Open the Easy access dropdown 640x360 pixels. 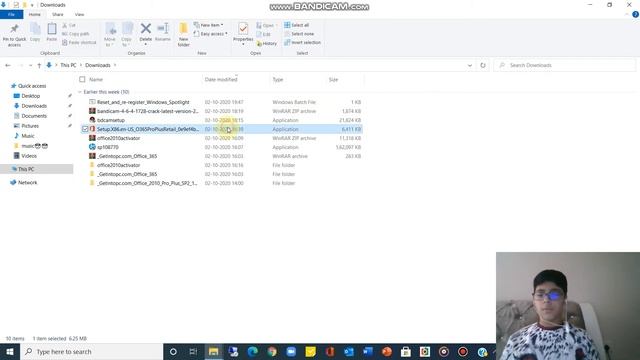point(211,34)
